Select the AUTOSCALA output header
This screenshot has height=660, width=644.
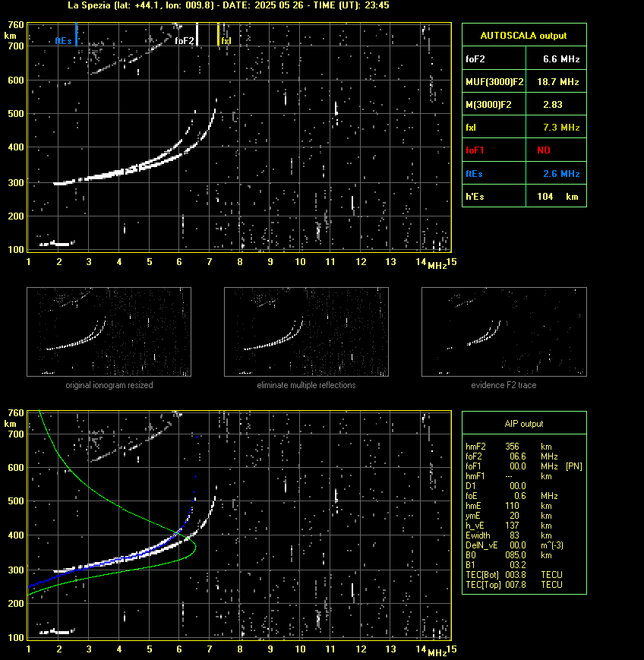(x=523, y=36)
